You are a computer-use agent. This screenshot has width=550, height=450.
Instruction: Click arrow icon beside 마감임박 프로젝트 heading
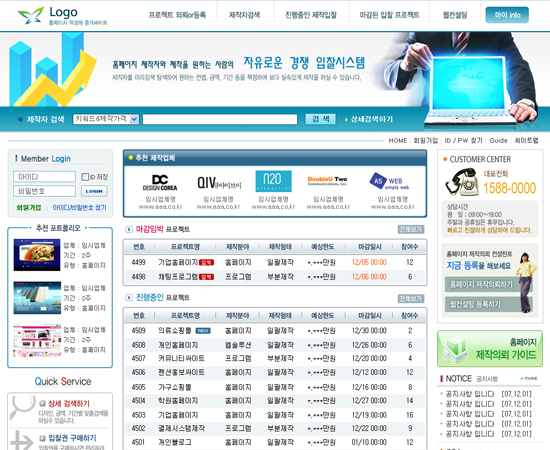[x=129, y=229]
